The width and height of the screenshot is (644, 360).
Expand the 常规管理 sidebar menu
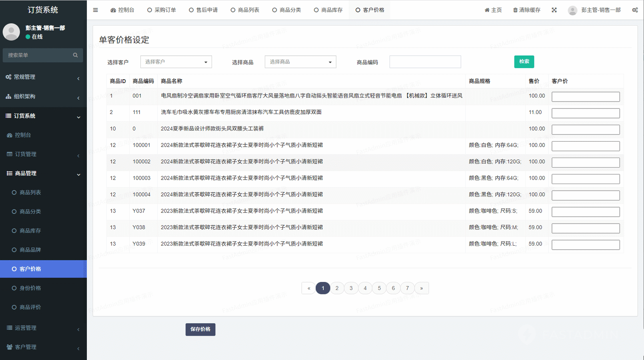43,77
